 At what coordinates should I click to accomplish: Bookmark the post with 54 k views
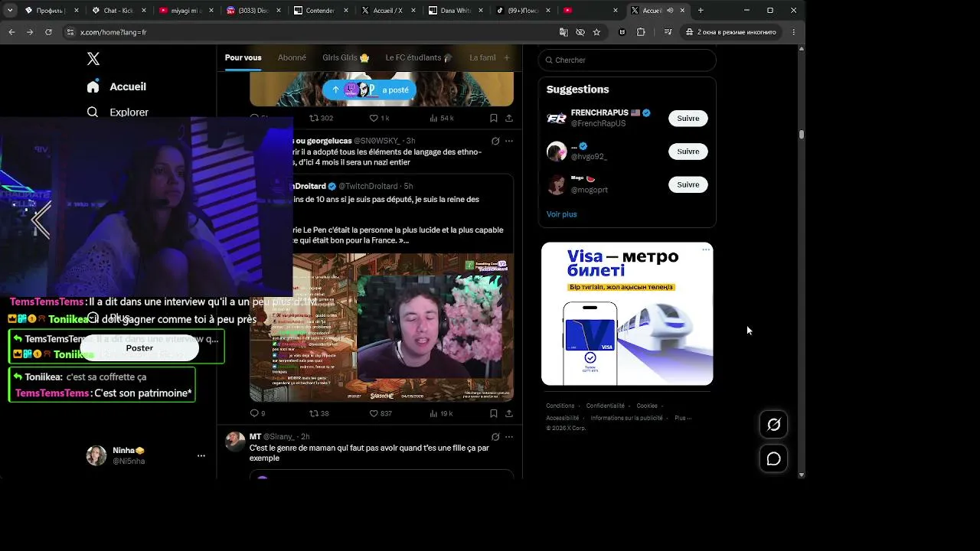(494, 118)
